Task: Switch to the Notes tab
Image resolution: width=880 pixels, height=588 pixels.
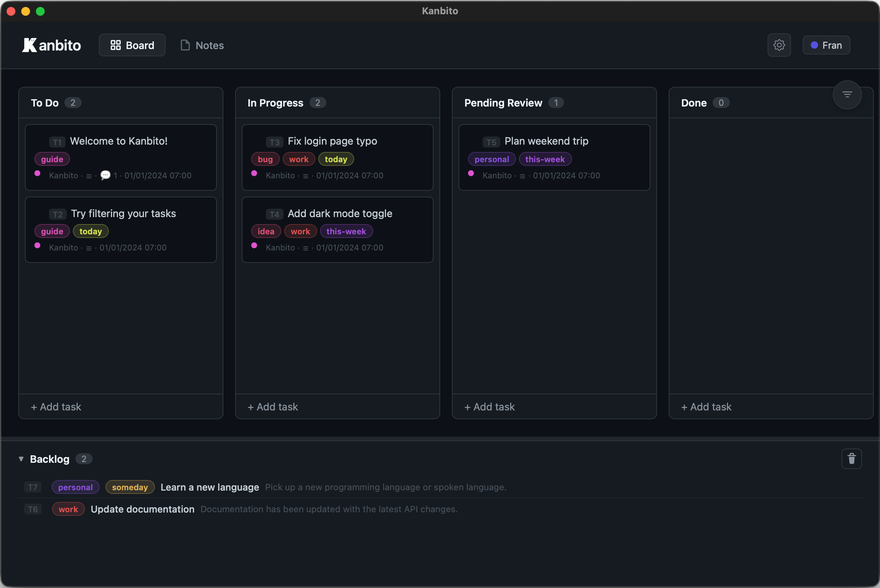Action: pyautogui.click(x=202, y=45)
